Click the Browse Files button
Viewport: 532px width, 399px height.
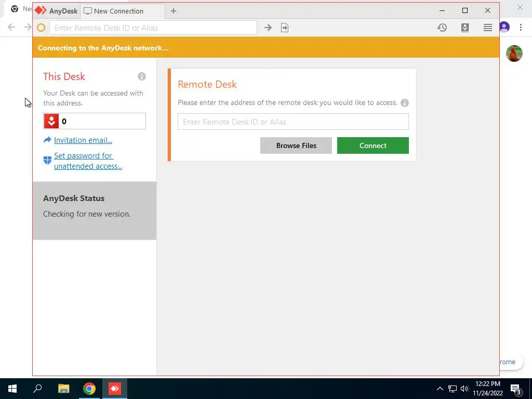coord(296,145)
